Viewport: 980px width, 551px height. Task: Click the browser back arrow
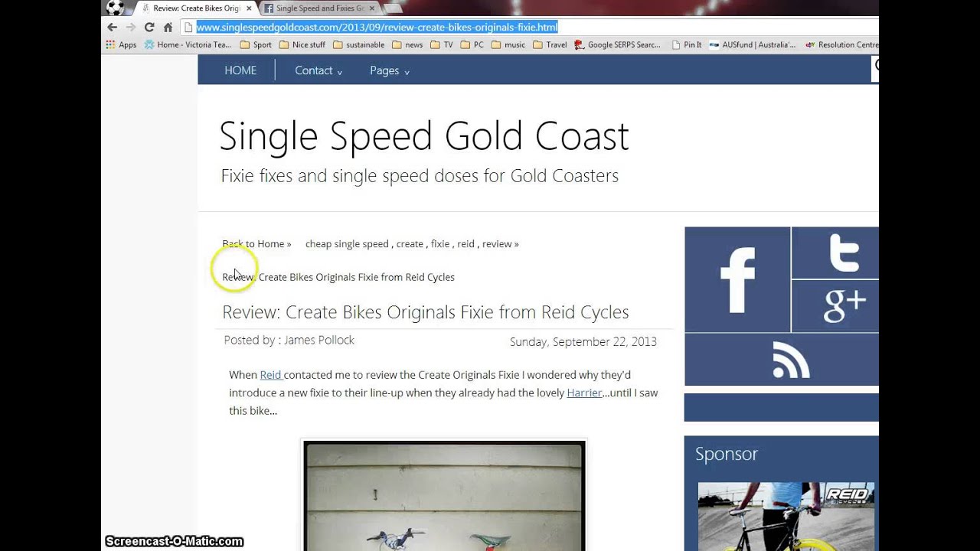(113, 28)
